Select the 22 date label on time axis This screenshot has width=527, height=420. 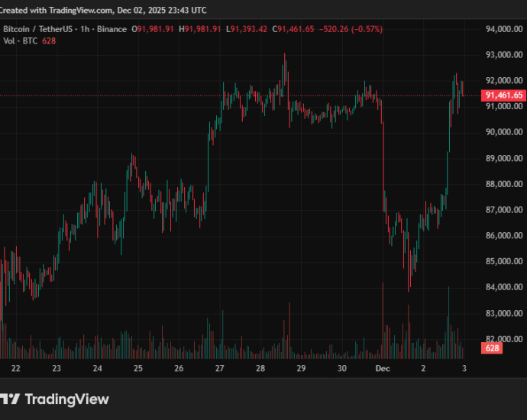[16, 368]
